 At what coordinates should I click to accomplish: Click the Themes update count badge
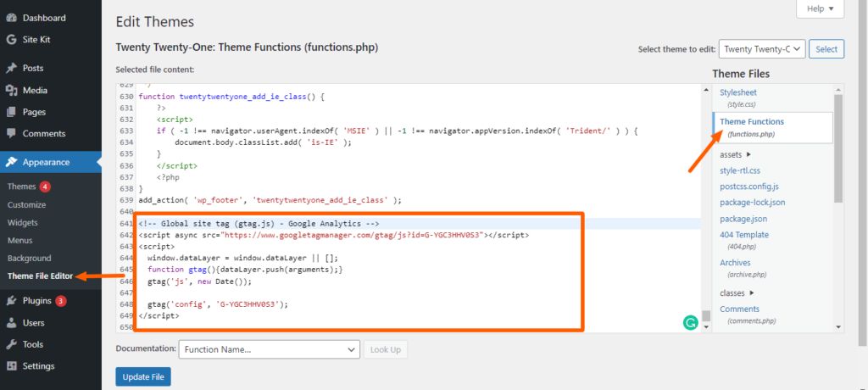(45, 187)
